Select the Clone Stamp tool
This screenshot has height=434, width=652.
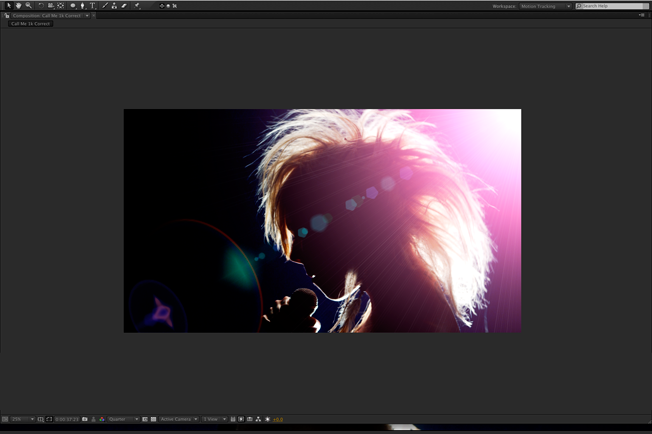point(114,6)
